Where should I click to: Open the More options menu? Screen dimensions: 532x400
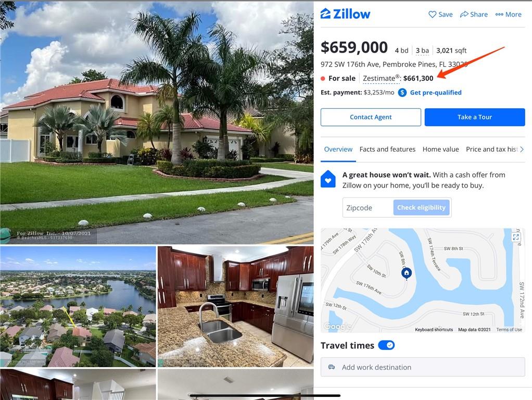508,14
